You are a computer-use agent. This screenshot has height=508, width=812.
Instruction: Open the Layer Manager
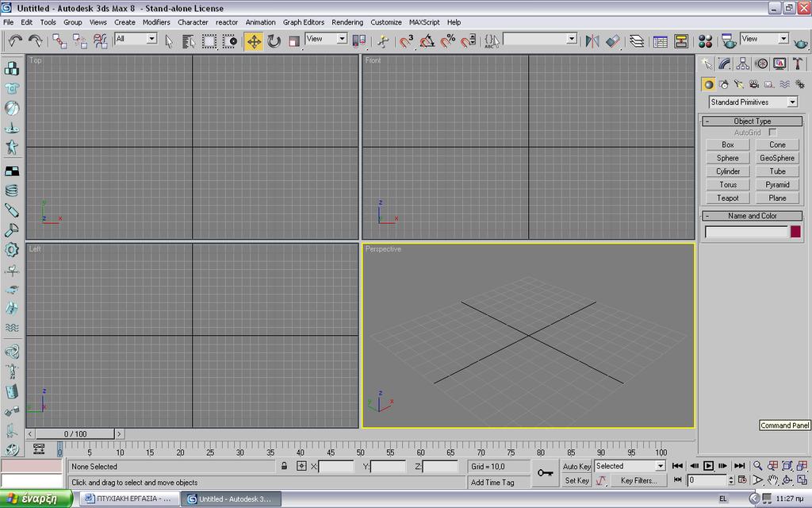637,41
